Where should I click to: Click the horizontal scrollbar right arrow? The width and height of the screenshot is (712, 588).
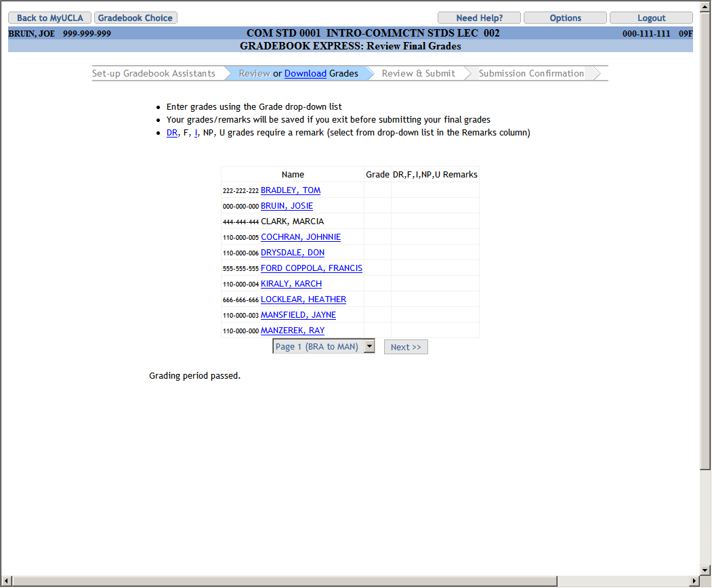[694, 581]
